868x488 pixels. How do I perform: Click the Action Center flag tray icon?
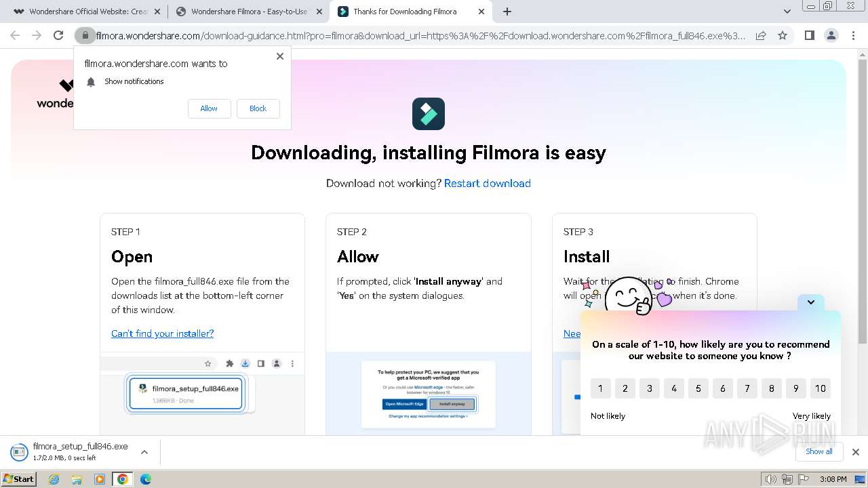point(804,479)
